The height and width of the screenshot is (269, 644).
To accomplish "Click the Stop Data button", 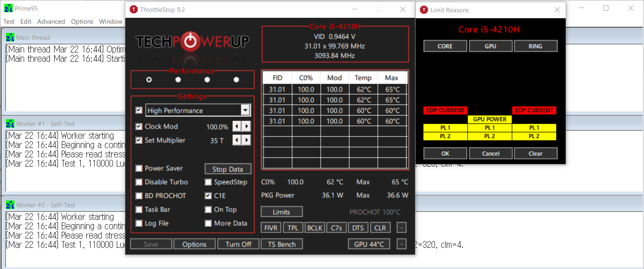I will point(228,169).
